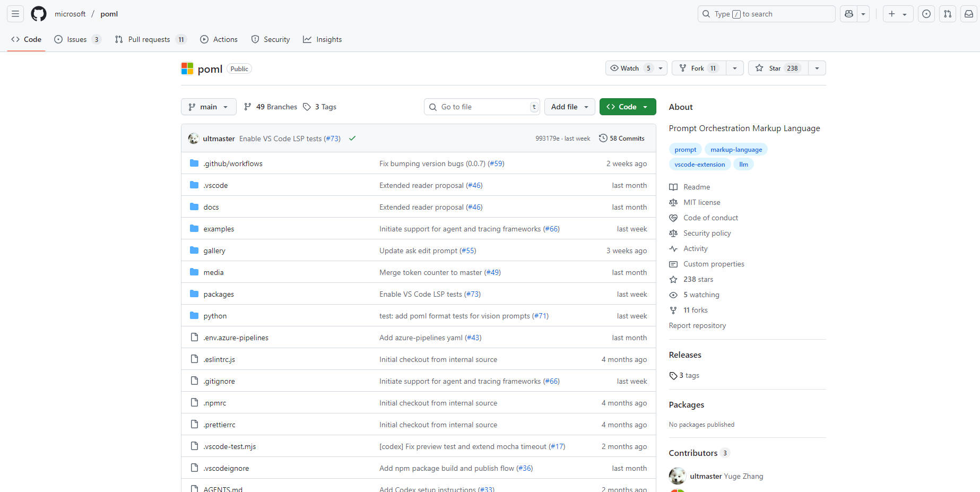Click the Go to file search field

click(482, 107)
